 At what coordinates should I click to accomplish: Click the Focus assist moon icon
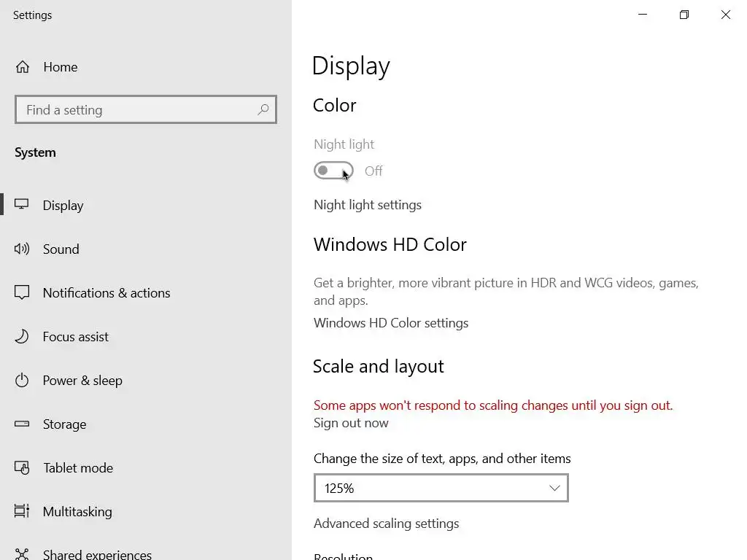coord(21,336)
